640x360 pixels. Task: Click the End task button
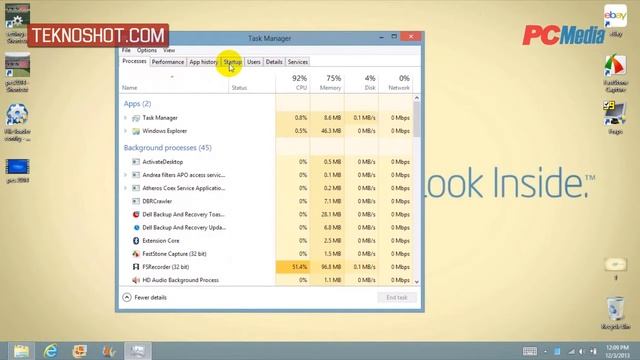397,298
